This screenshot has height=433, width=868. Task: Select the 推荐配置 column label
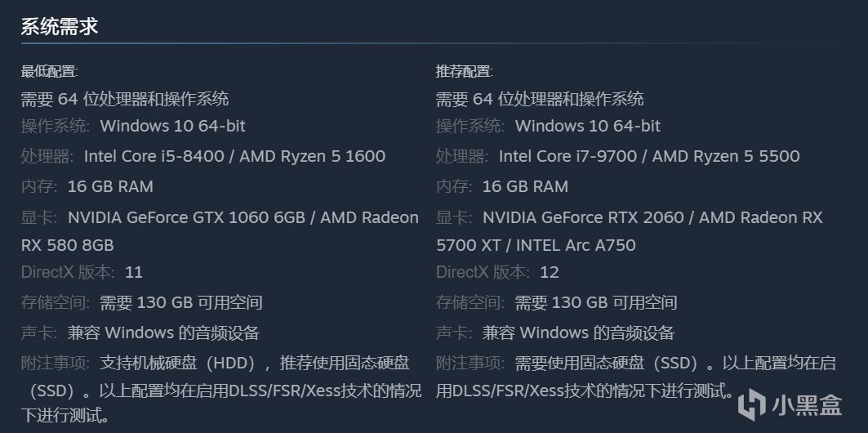point(464,72)
